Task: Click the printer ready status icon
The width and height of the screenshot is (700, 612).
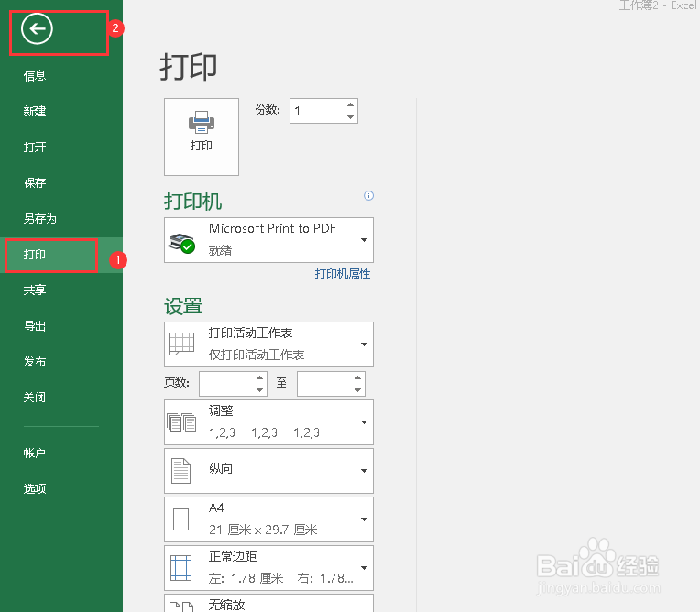Action: (x=181, y=243)
